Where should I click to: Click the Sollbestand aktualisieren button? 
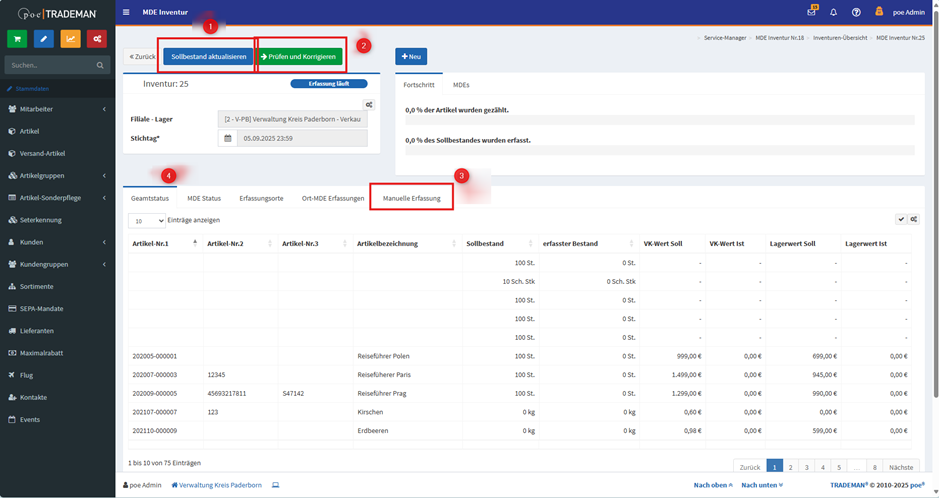coord(208,57)
